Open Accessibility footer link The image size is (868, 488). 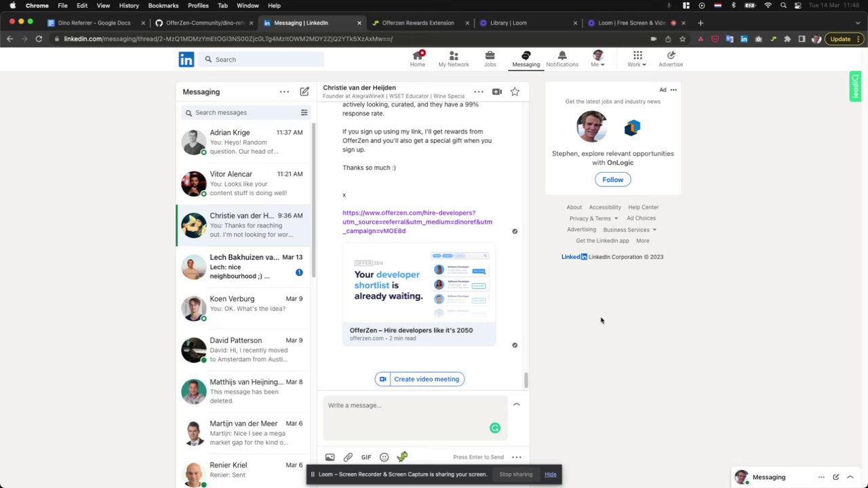605,207
